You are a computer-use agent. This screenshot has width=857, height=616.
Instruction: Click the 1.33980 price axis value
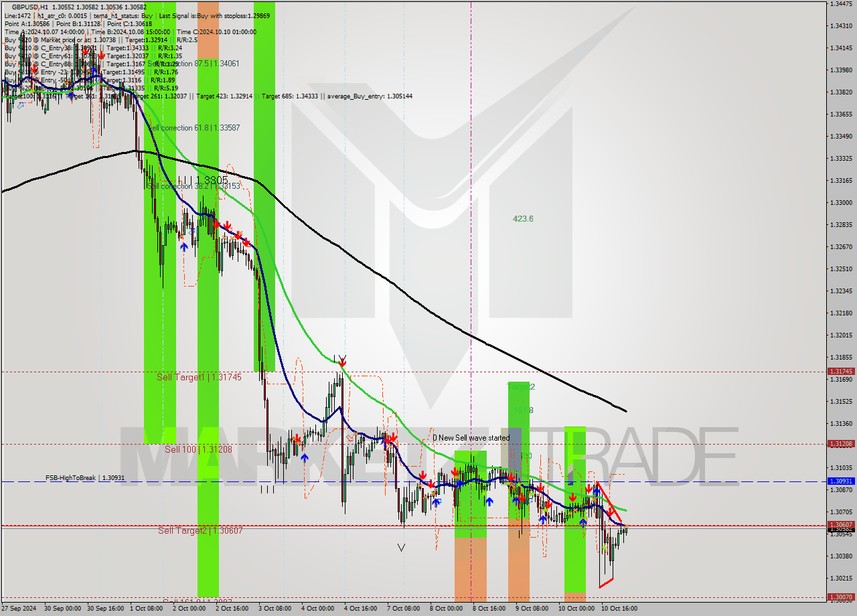pos(841,70)
